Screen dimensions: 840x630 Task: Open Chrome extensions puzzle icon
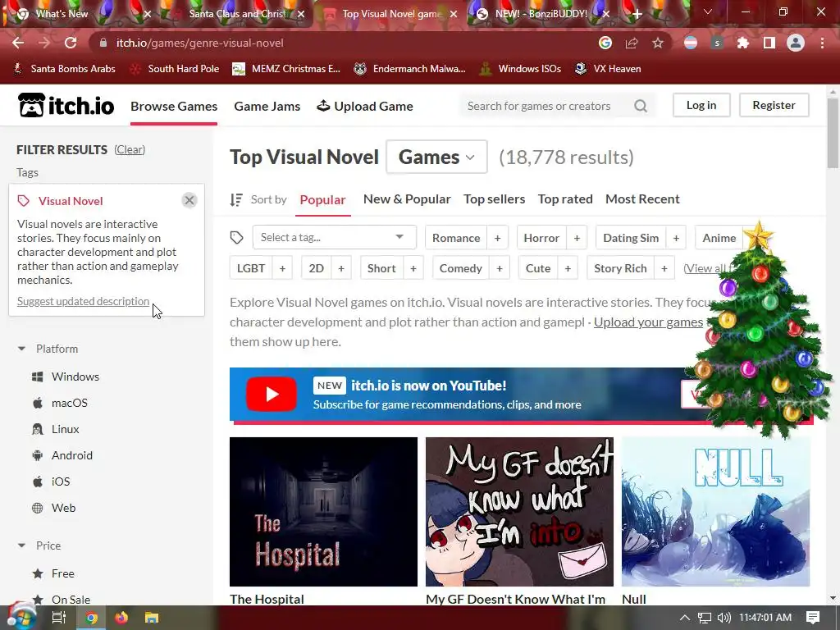click(x=742, y=43)
